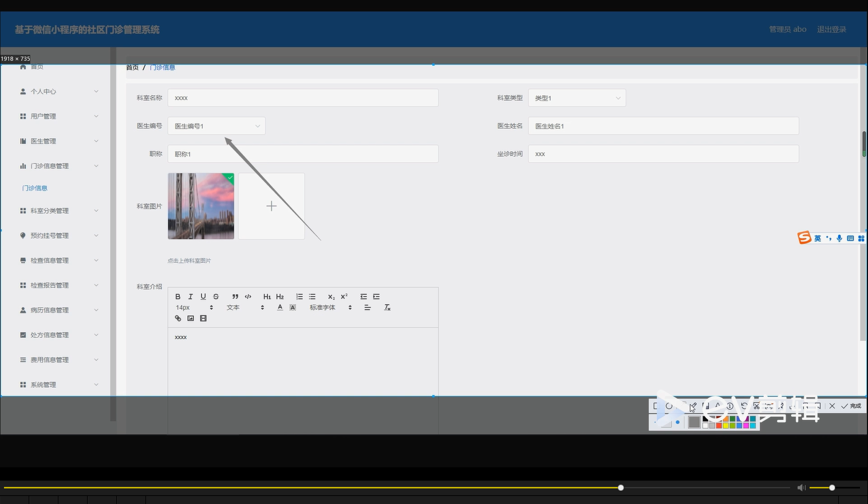Toggle strikethrough formatting in the editor
This screenshot has width=868, height=504.
(216, 297)
